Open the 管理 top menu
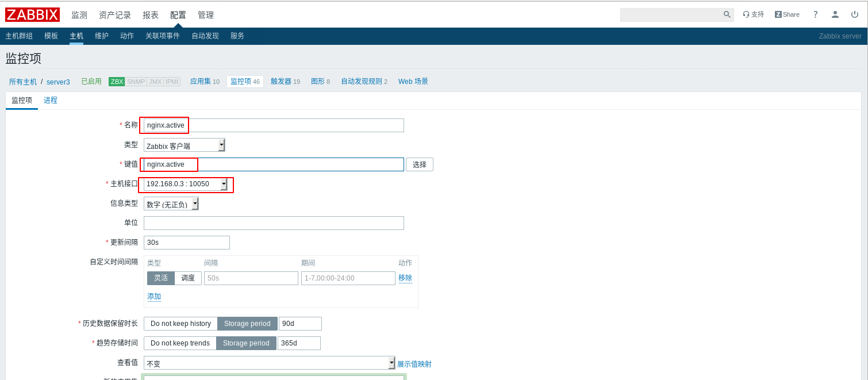 click(x=206, y=15)
